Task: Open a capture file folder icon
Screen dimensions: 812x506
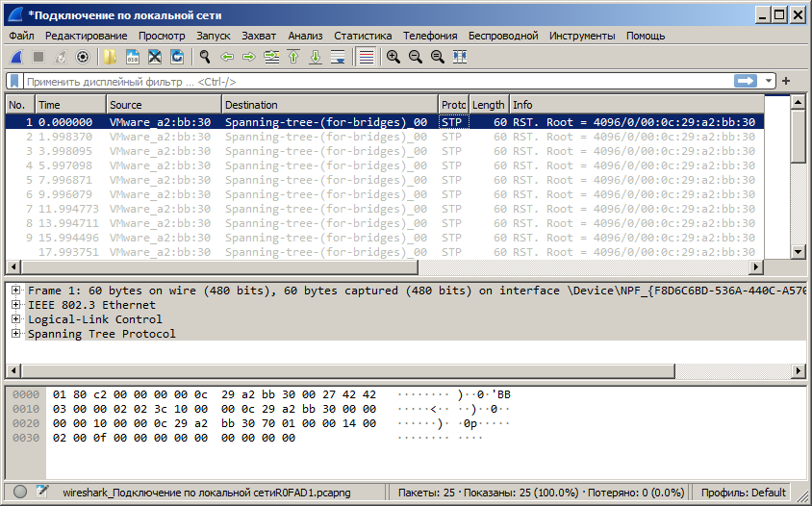Action: point(110,57)
